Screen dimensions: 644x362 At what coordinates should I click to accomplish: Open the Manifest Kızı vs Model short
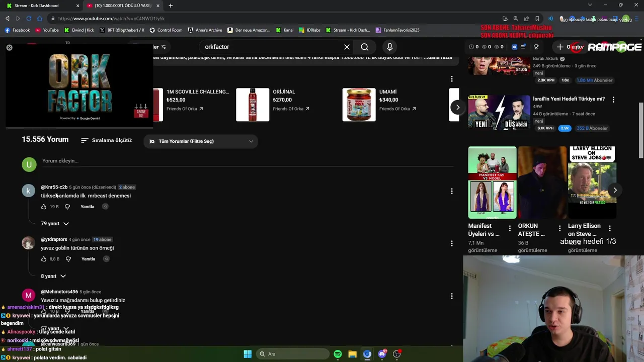click(x=492, y=183)
